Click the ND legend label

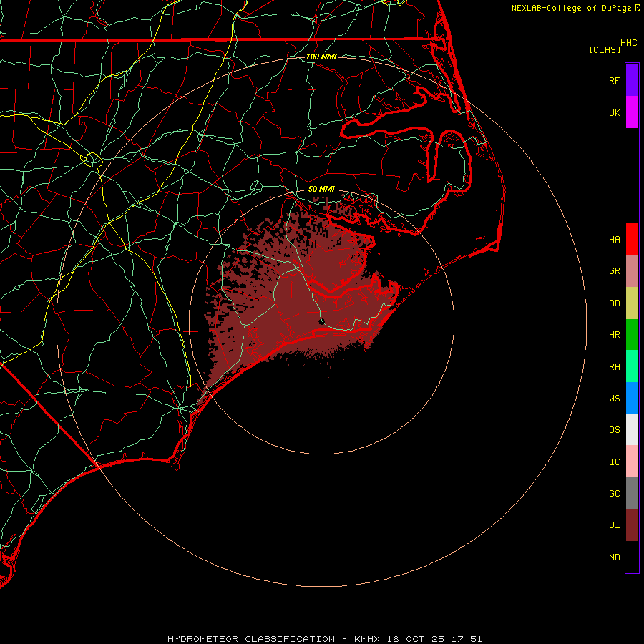615,557
